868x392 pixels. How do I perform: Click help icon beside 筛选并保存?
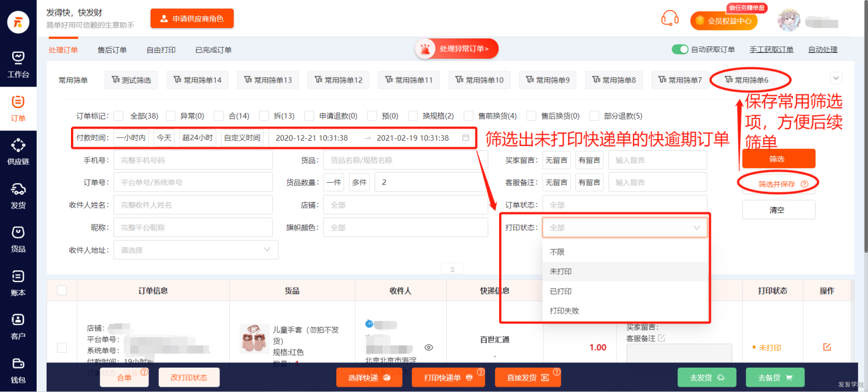point(805,184)
